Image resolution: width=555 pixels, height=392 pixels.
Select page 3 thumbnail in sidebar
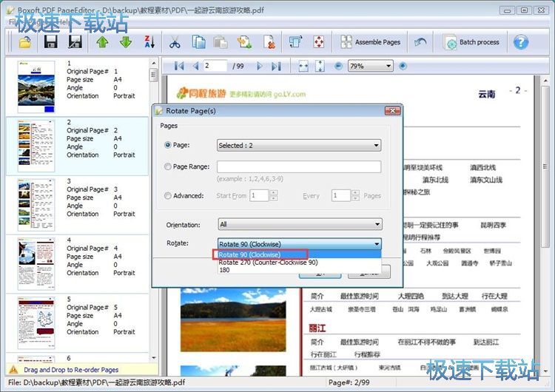pyautogui.click(x=36, y=205)
